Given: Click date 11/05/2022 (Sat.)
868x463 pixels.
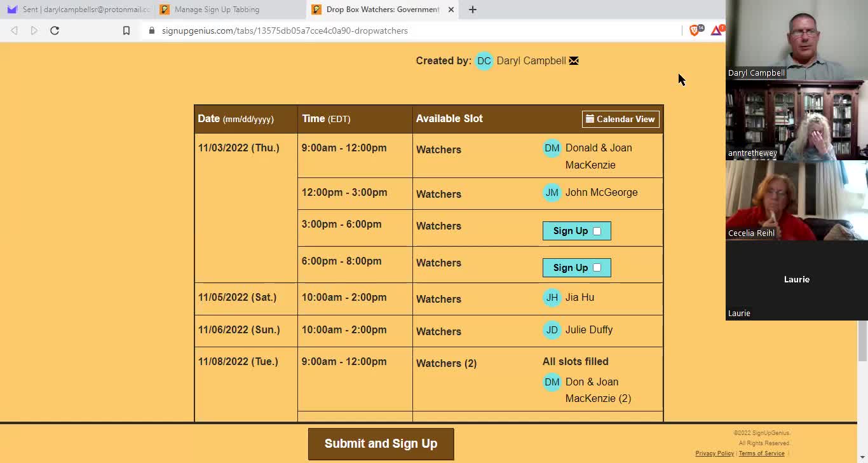Looking at the screenshot, I should [x=237, y=297].
